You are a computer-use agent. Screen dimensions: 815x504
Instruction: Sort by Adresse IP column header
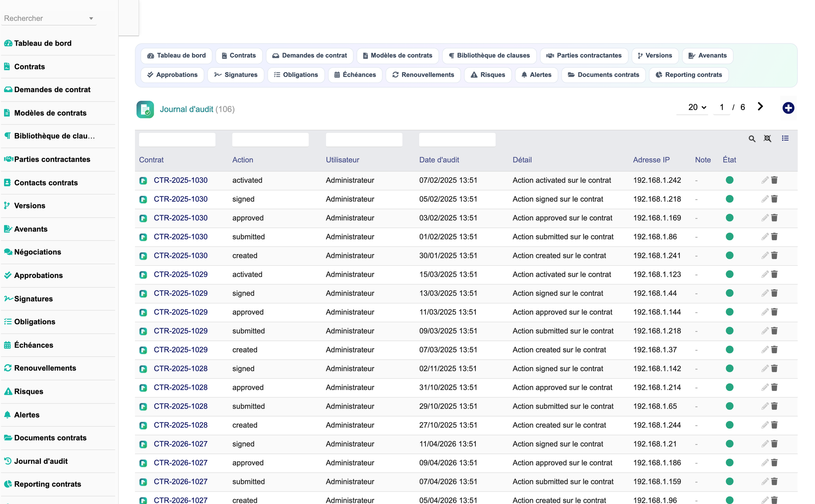tap(651, 160)
